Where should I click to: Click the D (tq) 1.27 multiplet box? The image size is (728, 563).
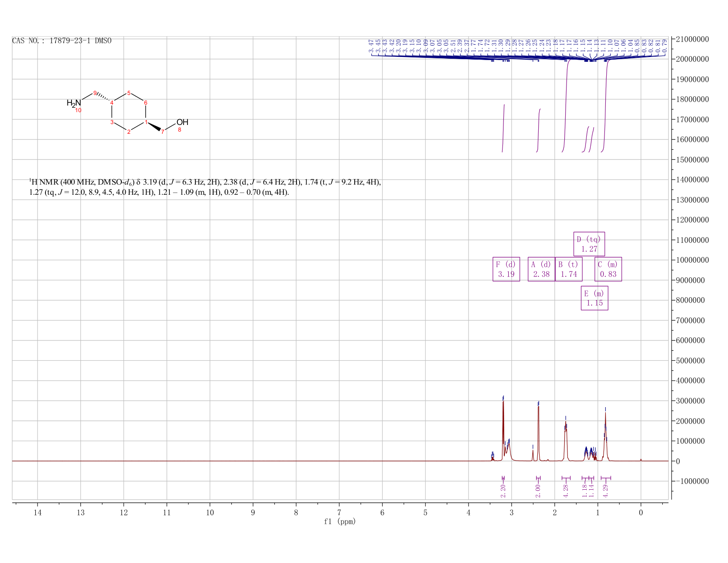pyautogui.click(x=589, y=244)
